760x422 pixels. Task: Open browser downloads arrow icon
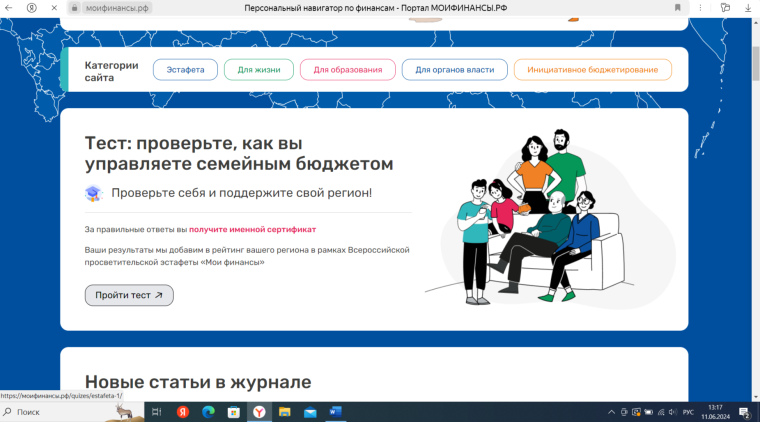[748, 8]
